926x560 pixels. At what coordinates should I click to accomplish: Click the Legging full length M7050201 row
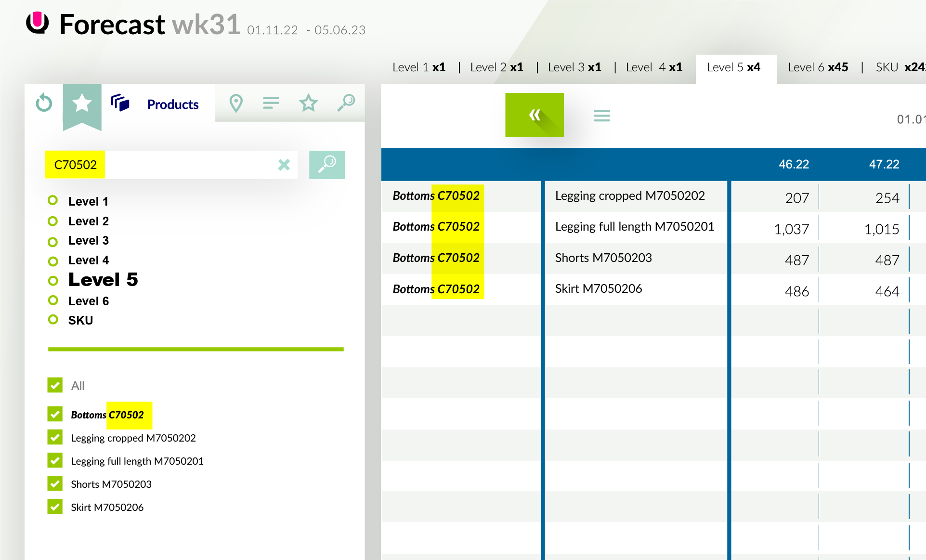[634, 227]
